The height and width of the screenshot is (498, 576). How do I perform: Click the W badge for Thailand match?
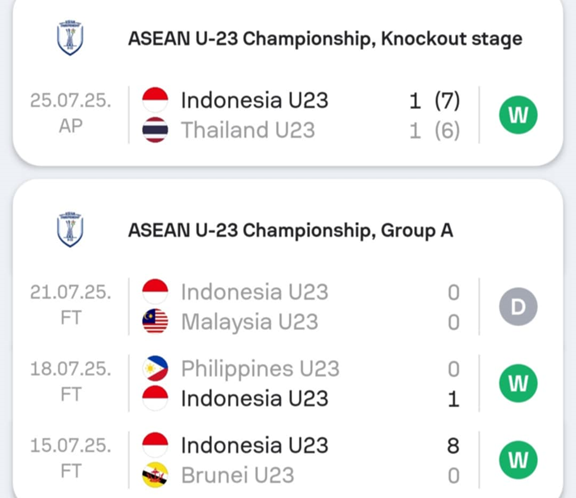pos(518,115)
